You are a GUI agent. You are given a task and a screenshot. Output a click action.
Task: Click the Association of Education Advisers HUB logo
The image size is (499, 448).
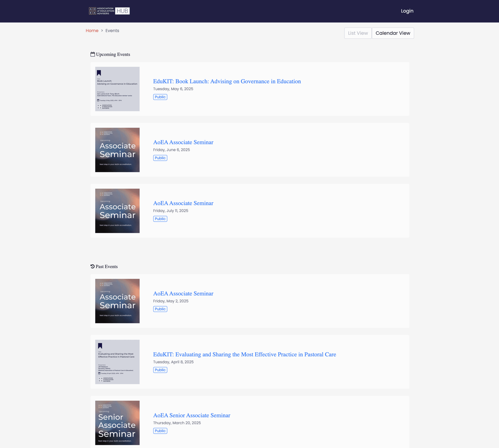[x=109, y=11]
